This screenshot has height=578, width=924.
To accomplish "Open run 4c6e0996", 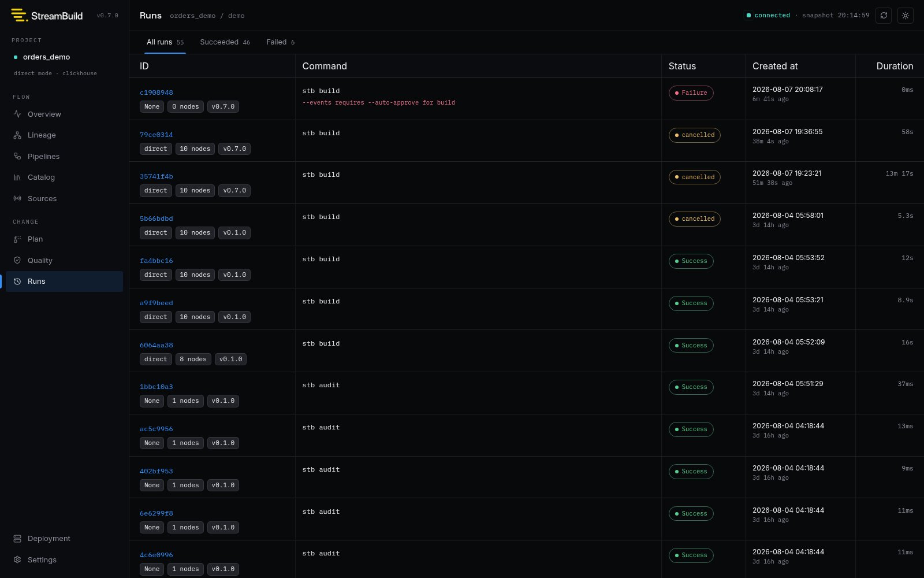I will (x=157, y=555).
